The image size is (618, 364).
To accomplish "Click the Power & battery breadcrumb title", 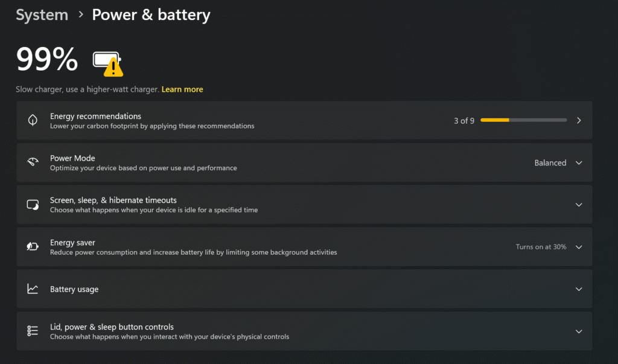I will click(151, 15).
